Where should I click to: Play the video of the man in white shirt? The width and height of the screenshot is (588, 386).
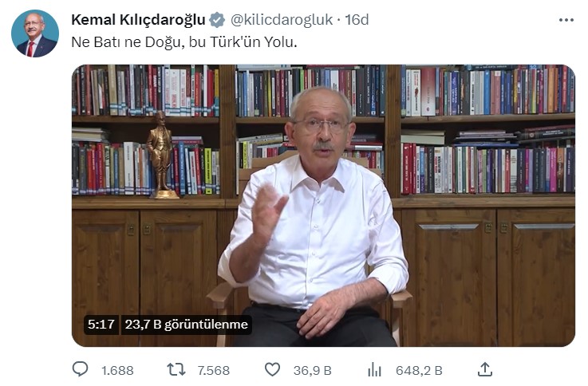(323, 206)
